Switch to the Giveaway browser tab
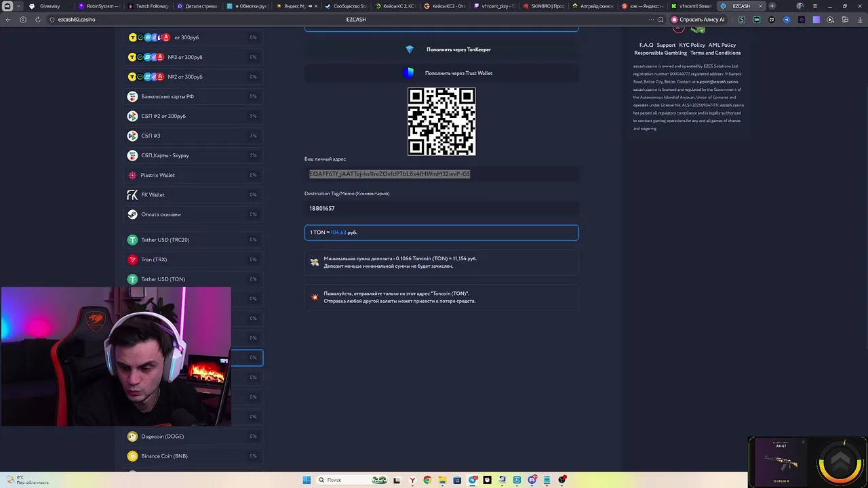 coord(50,6)
